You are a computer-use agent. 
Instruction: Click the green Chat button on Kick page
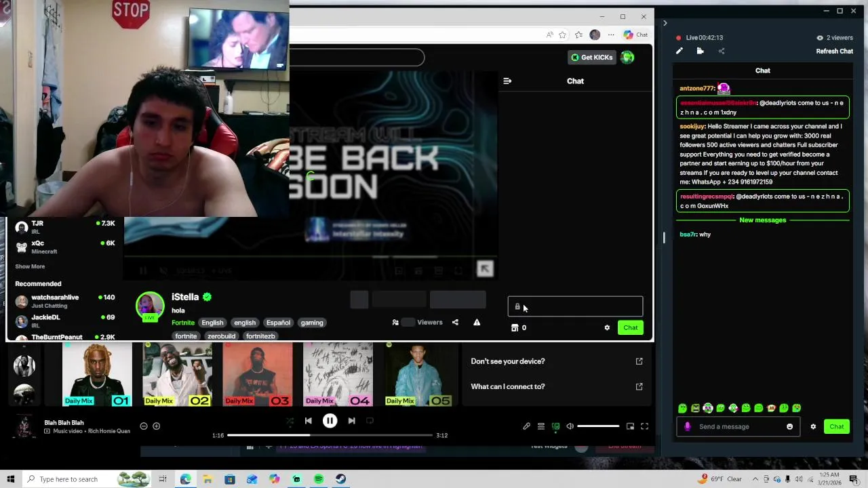[631, 328]
